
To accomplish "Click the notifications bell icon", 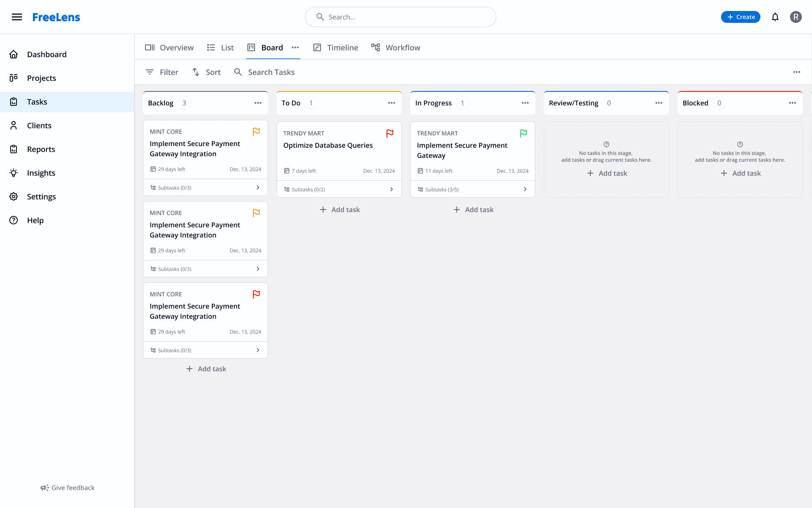I will coord(775,17).
